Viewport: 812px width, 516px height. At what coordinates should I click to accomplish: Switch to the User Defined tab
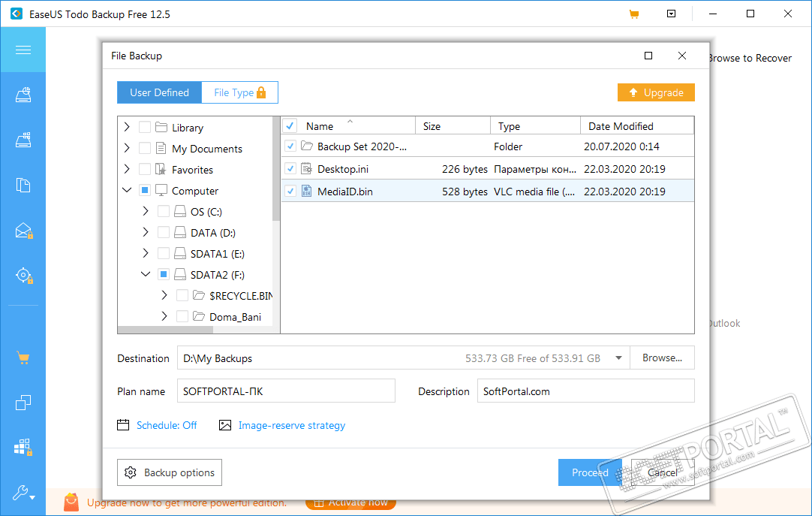point(159,92)
